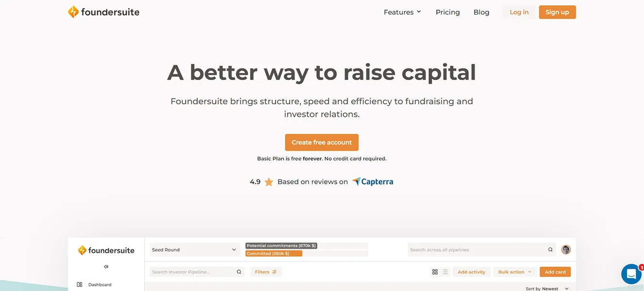The width and height of the screenshot is (644, 291).
Task: Switch to list view icon
Action: click(x=445, y=272)
